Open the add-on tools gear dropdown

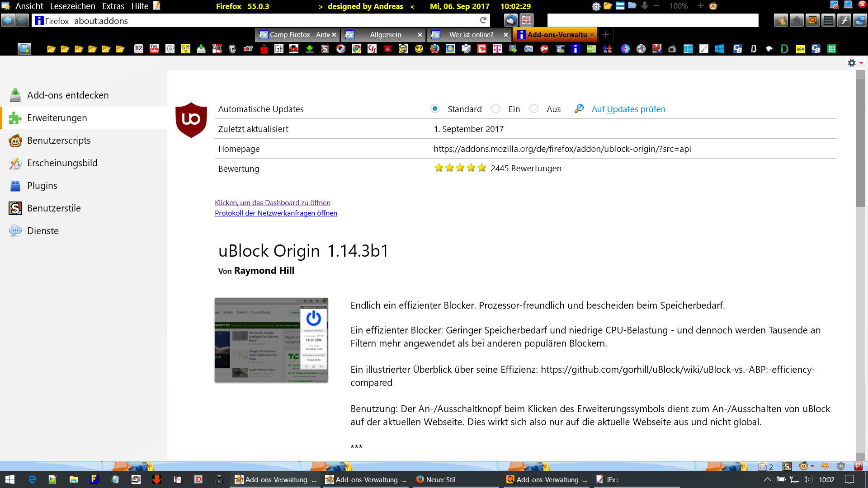(855, 63)
